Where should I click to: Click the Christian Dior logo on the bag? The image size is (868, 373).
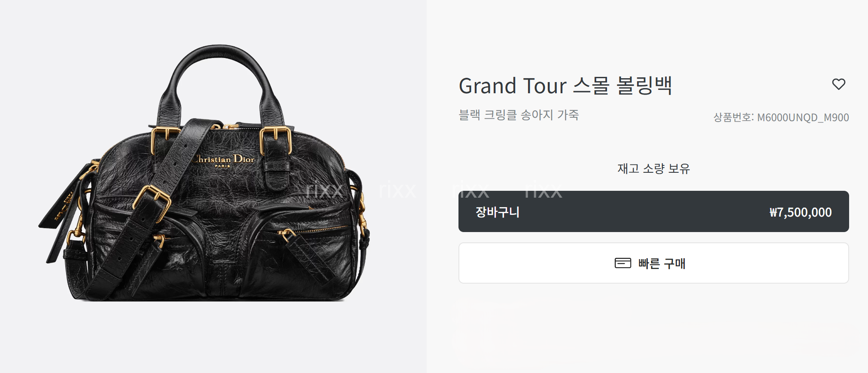tap(223, 160)
